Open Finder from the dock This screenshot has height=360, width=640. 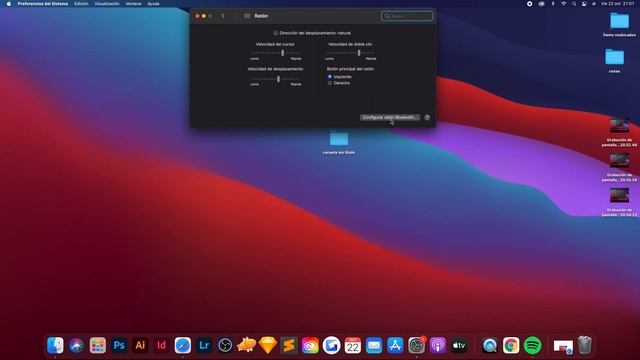click(55, 346)
